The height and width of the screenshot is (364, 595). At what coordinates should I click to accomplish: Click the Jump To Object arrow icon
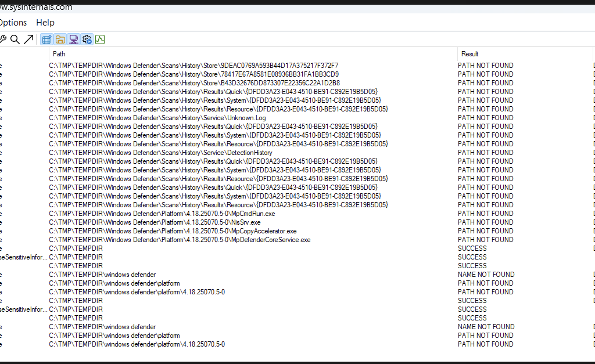(28, 39)
